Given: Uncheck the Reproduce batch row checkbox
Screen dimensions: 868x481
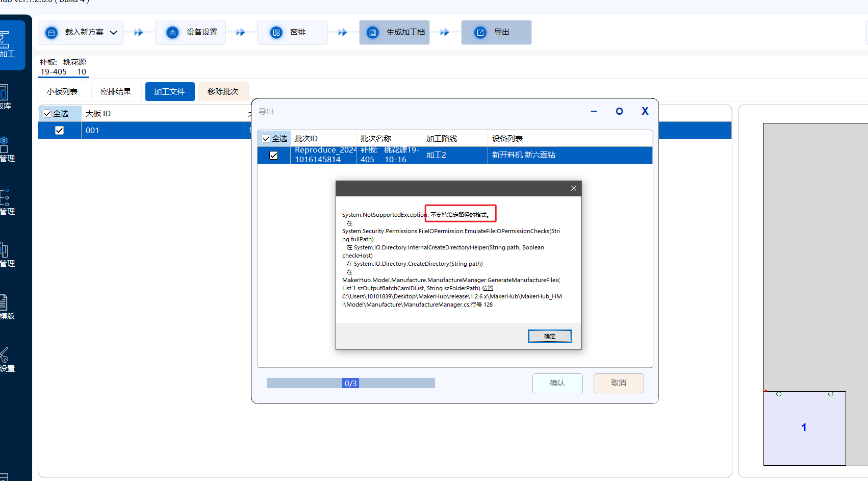Looking at the screenshot, I should pos(274,156).
